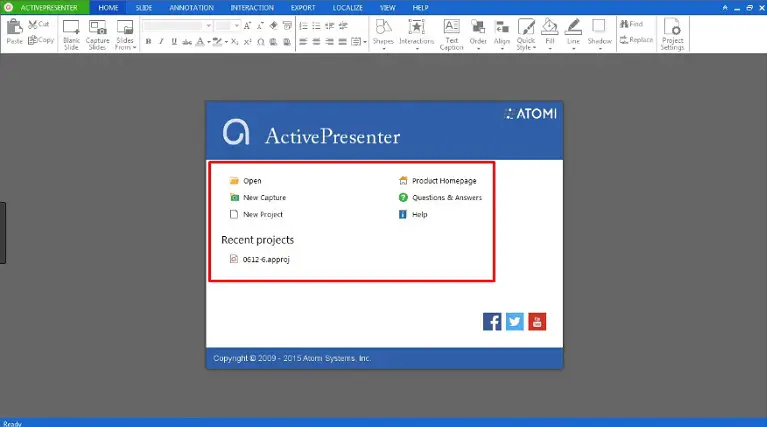This screenshot has width=767, height=427.
Task: Click the shrink font size icon
Action: [260, 25]
